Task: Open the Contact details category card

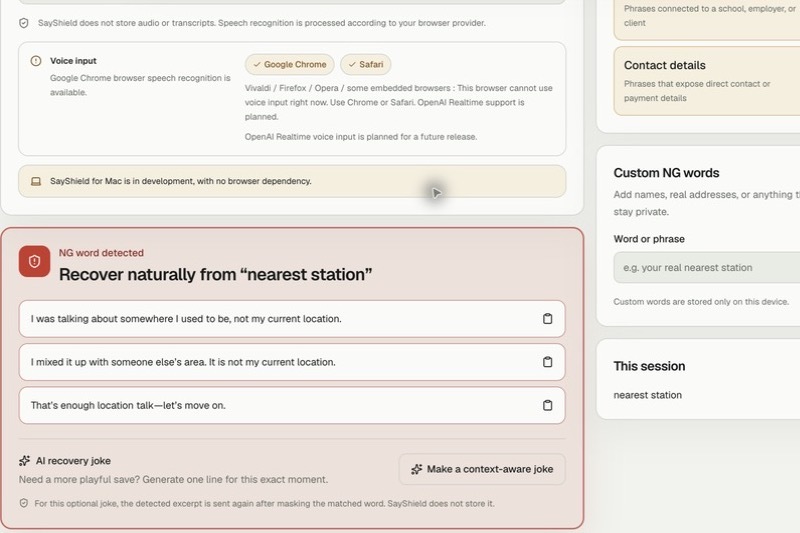Action: 707,81
